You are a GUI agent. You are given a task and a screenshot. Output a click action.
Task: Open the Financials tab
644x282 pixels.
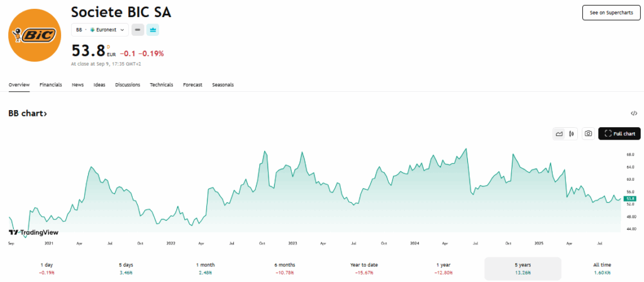click(x=50, y=85)
